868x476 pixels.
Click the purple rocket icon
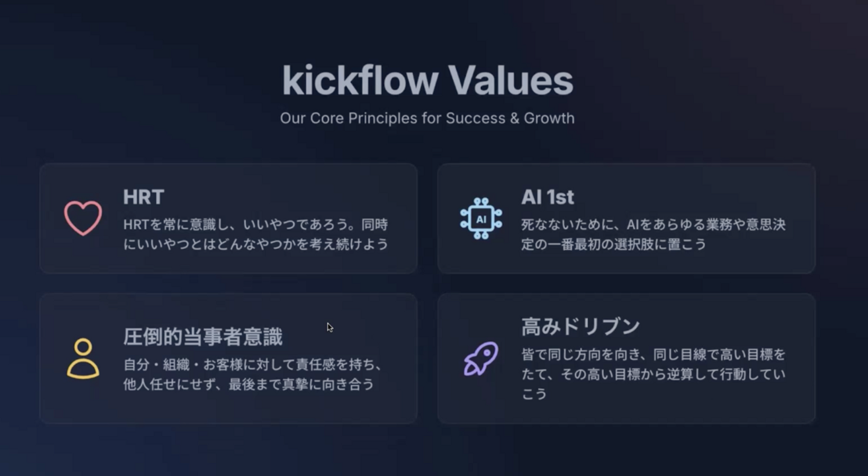481,359
